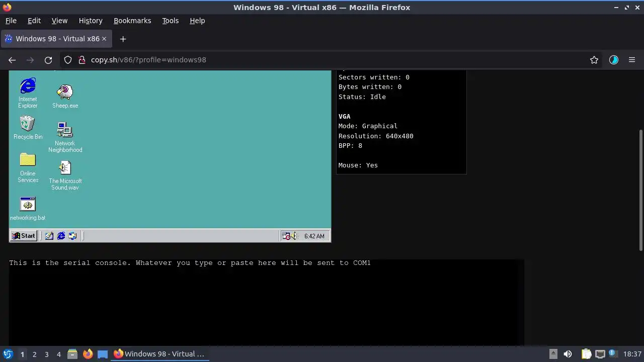Click the clipboard manager tray icon
Screen dimensions: 644x362
pyautogui.click(x=586, y=354)
